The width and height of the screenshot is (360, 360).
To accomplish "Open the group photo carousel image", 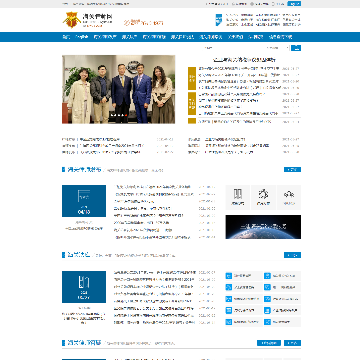I will pos(119,89).
